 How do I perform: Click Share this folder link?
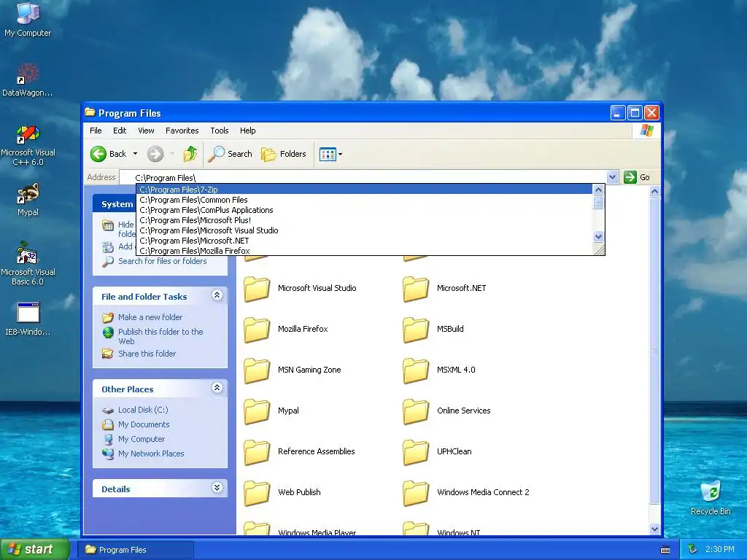point(147,354)
